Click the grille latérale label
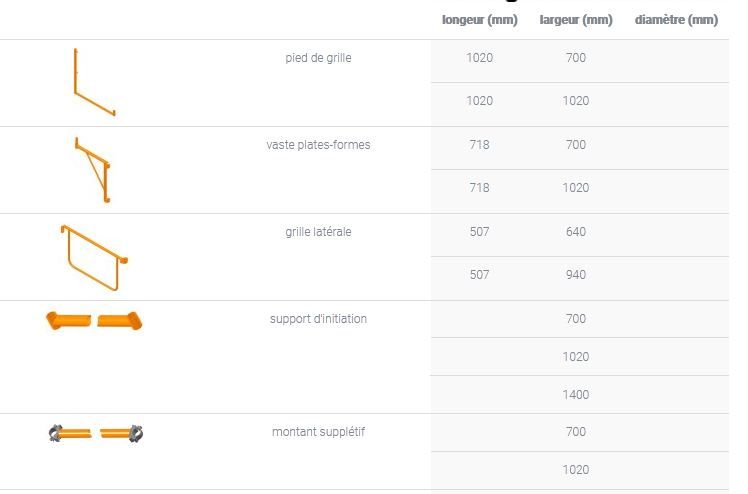Viewport: 748px width, 494px height. pos(318,232)
